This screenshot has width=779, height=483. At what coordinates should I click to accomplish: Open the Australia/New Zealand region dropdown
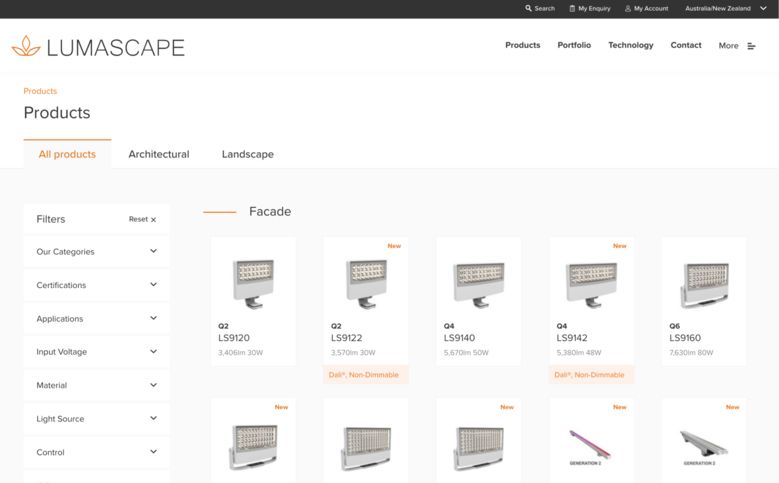click(x=726, y=8)
